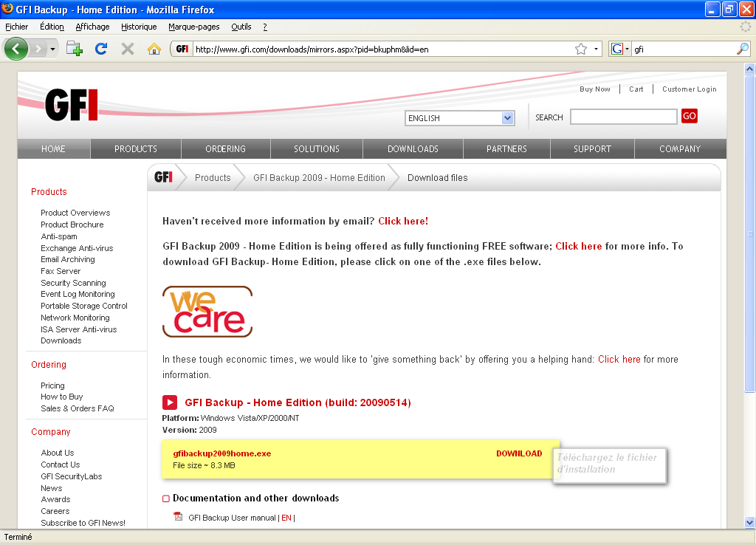The height and width of the screenshot is (545, 756).
Task: Open the EN user manual link
Action: click(286, 518)
